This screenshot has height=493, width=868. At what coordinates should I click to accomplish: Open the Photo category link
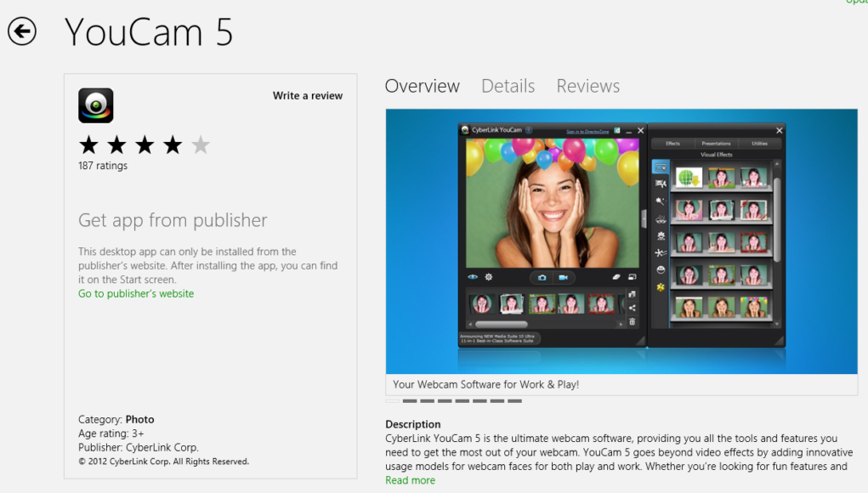pyautogui.click(x=140, y=419)
